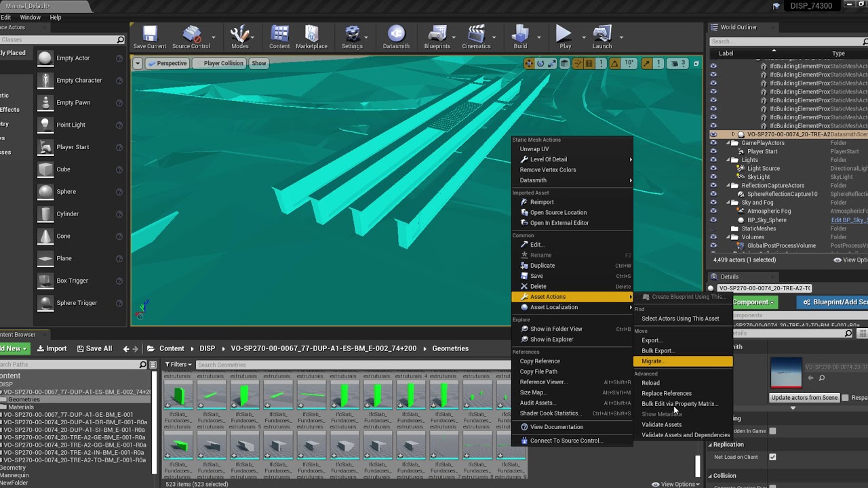Image resolution: width=868 pixels, height=488 pixels.
Task: Click the Import button in Content Browser
Action: (x=52, y=348)
